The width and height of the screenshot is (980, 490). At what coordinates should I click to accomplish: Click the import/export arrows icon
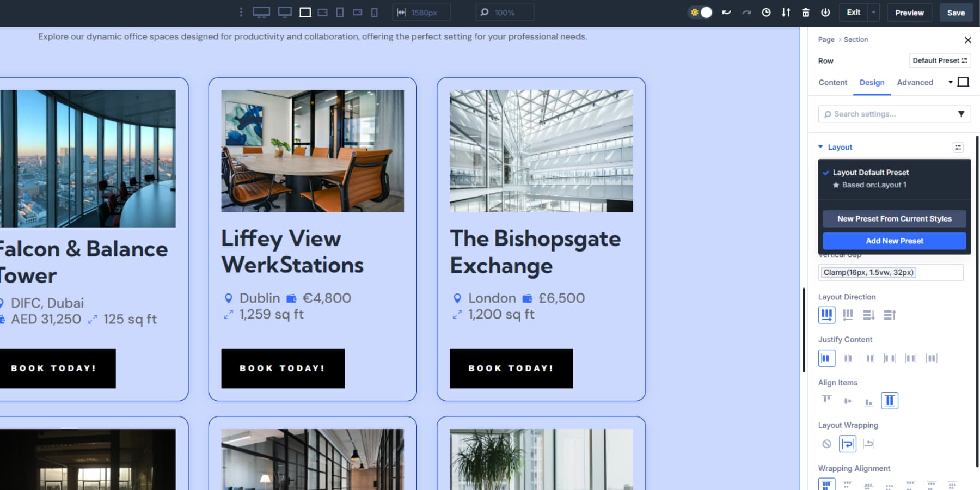tap(786, 12)
